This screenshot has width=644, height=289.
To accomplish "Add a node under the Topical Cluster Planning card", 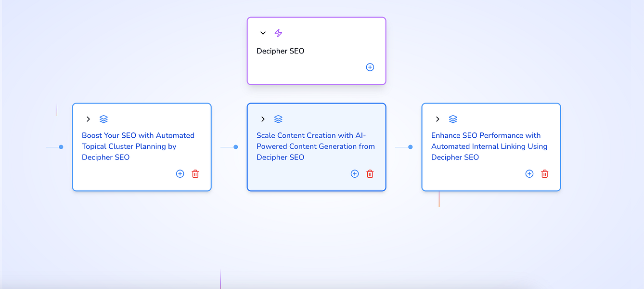I will (x=180, y=174).
